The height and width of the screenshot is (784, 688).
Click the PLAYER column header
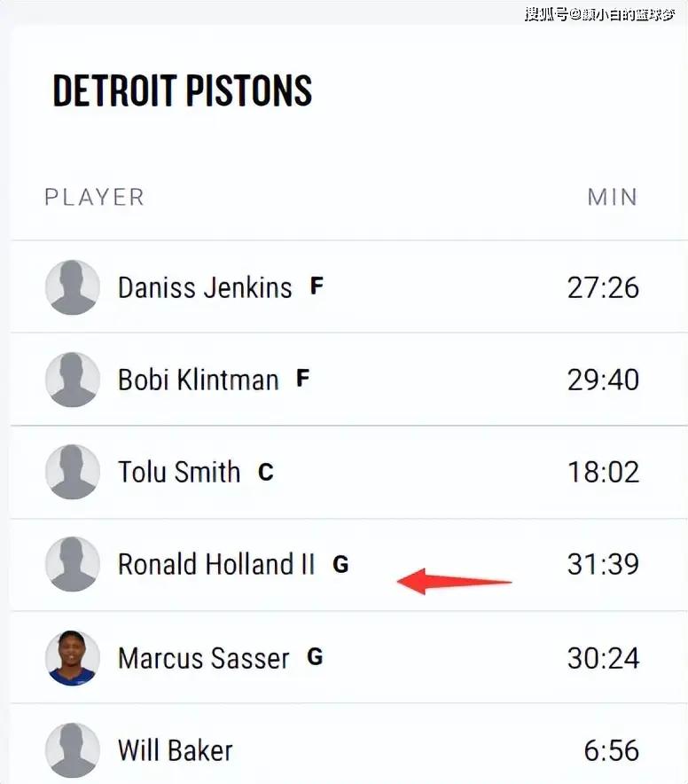click(94, 197)
